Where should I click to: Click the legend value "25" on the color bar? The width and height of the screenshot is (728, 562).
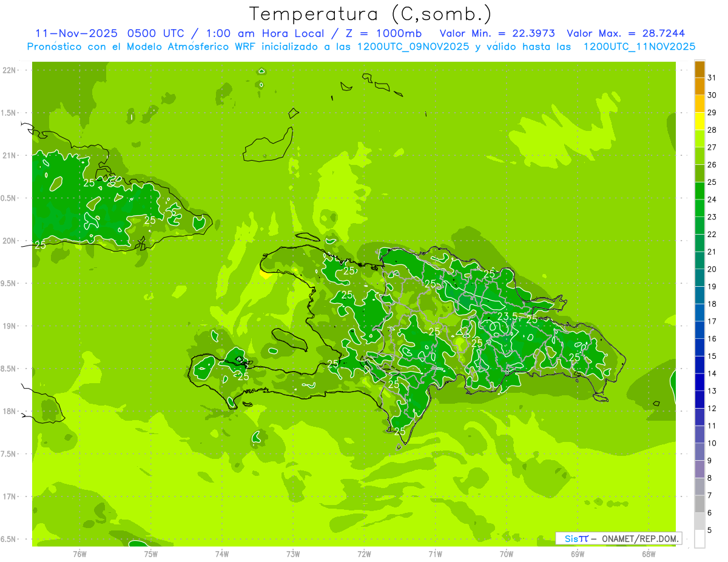coord(712,182)
